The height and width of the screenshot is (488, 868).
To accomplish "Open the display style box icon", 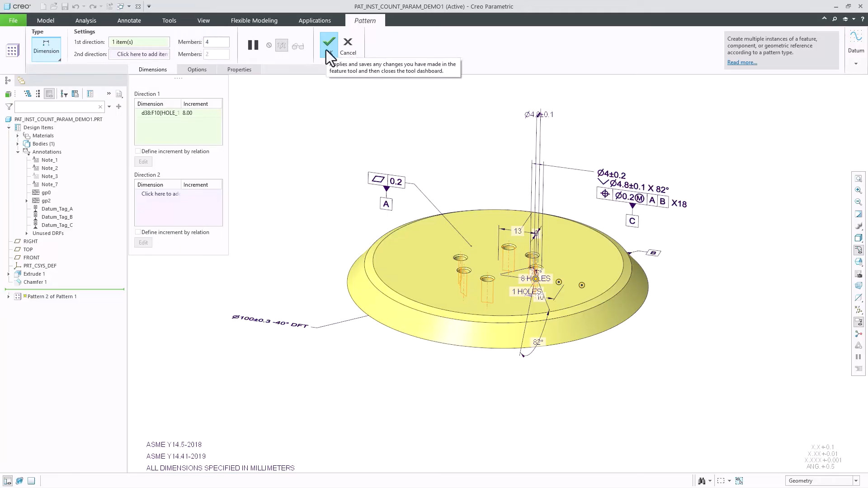I will [858, 238].
